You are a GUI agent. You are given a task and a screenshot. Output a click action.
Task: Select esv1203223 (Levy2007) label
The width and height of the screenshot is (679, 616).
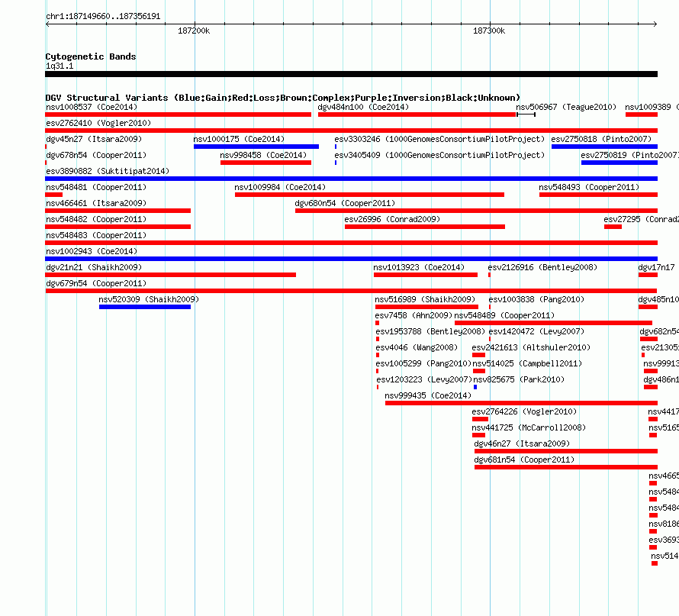424,379
